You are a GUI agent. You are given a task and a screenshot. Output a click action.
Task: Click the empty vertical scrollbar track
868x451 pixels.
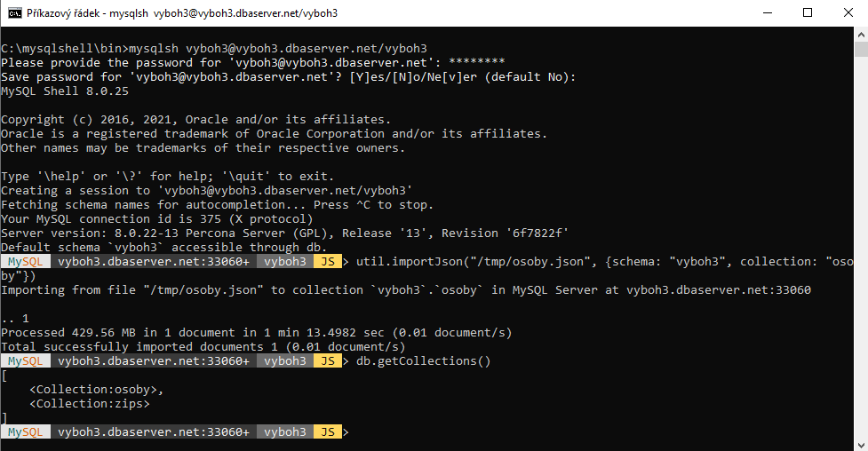pyautogui.click(x=861, y=246)
